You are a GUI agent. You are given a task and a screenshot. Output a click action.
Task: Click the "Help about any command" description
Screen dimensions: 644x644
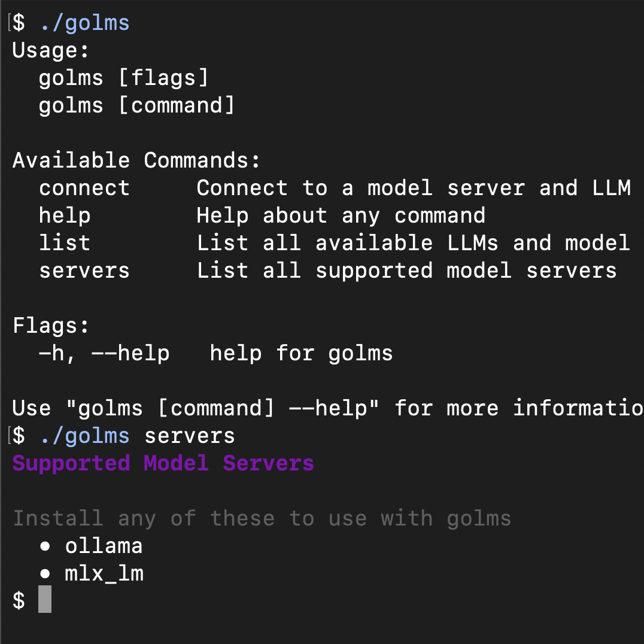[x=341, y=215]
